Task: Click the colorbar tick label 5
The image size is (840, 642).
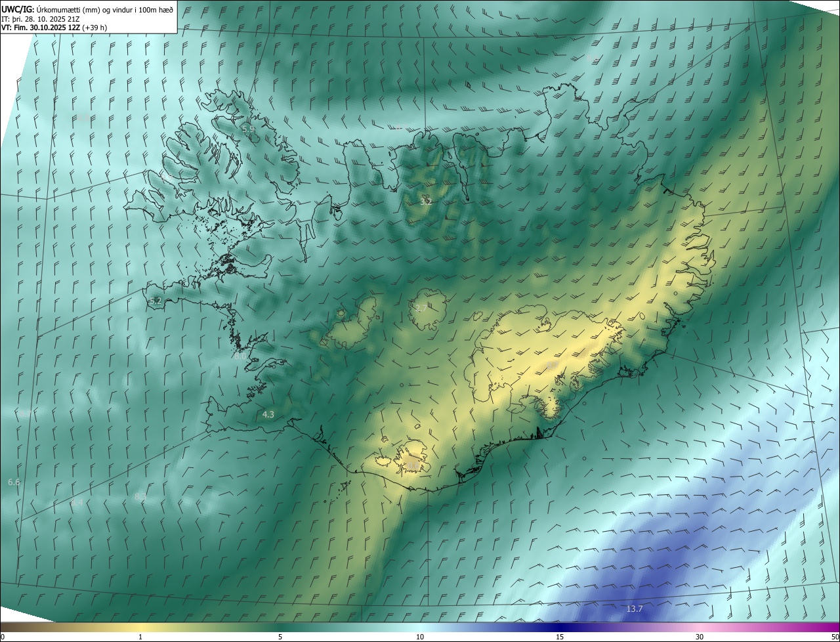Action: pos(280,637)
